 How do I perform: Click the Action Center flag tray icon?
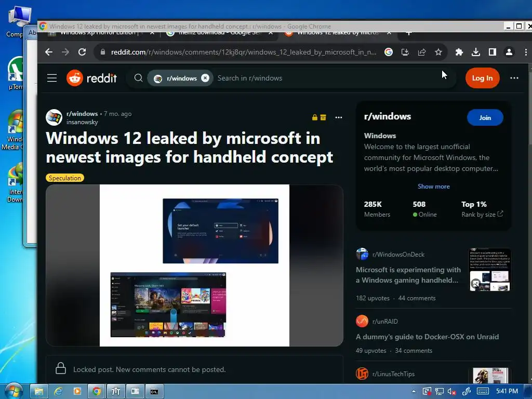(x=427, y=392)
